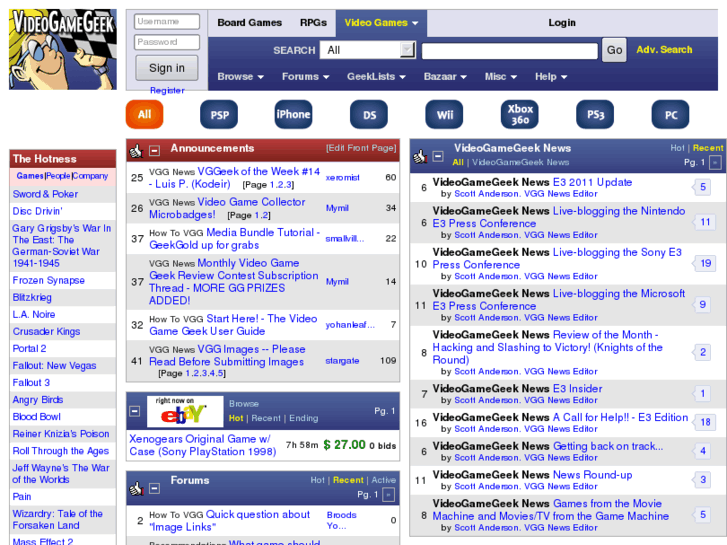727x545 pixels.
Task: Click thumbs-up icon in VideoGameGeek News header
Action: tap(420, 156)
